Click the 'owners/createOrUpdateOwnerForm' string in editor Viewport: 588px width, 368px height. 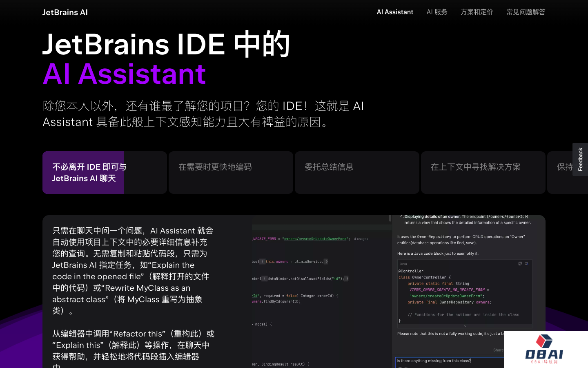click(315, 239)
